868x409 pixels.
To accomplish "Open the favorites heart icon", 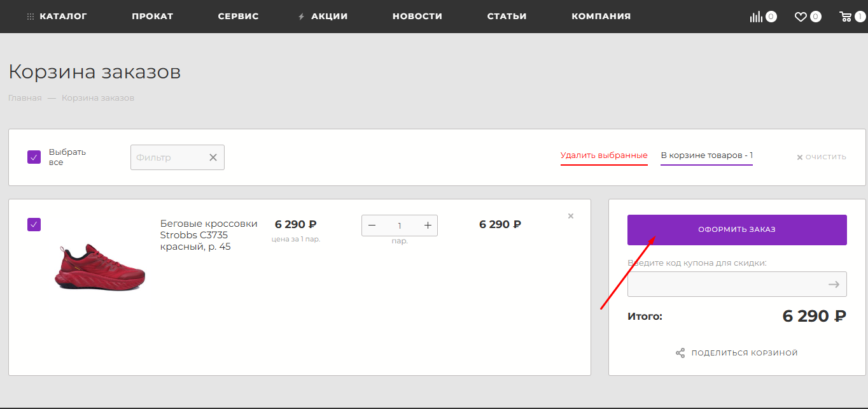I will (x=801, y=17).
